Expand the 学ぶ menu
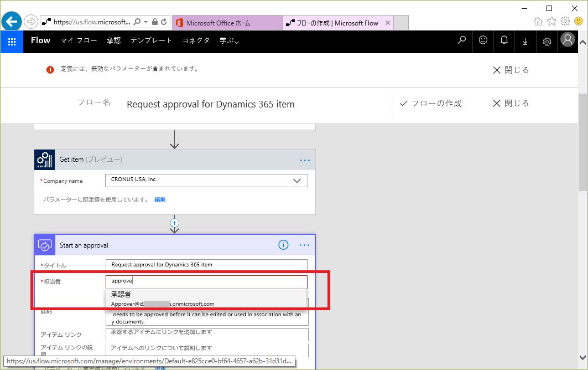Image resolution: width=588 pixels, height=370 pixels. tap(229, 40)
